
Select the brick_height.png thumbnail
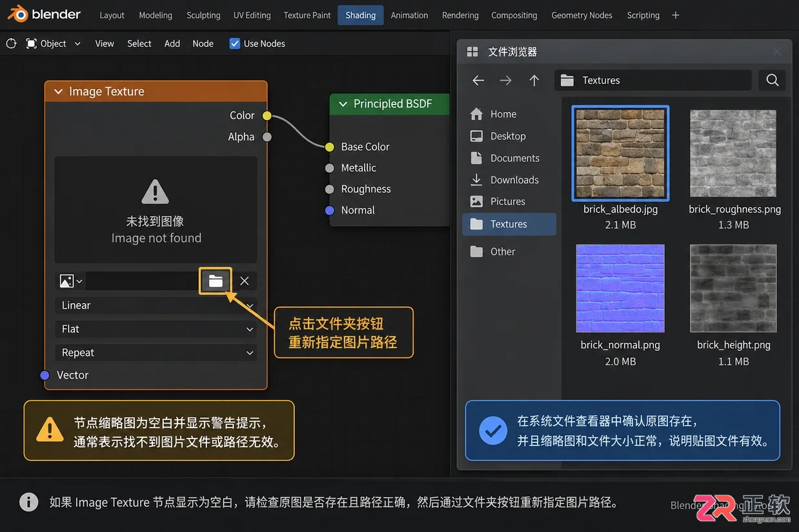point(733,288)
